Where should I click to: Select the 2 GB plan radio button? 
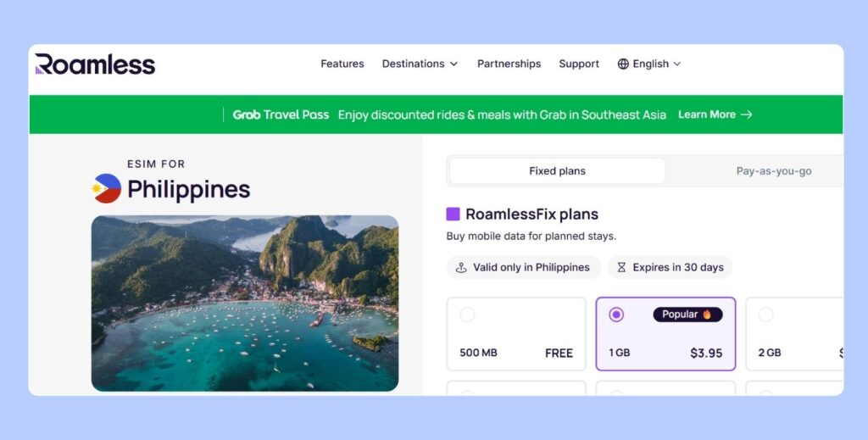pos(765,315)
